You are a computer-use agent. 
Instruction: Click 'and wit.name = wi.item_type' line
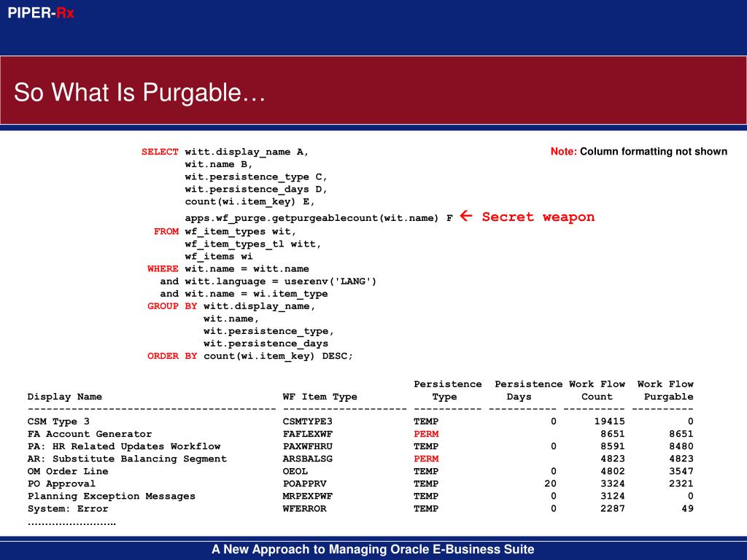click(x=244, y=294)
